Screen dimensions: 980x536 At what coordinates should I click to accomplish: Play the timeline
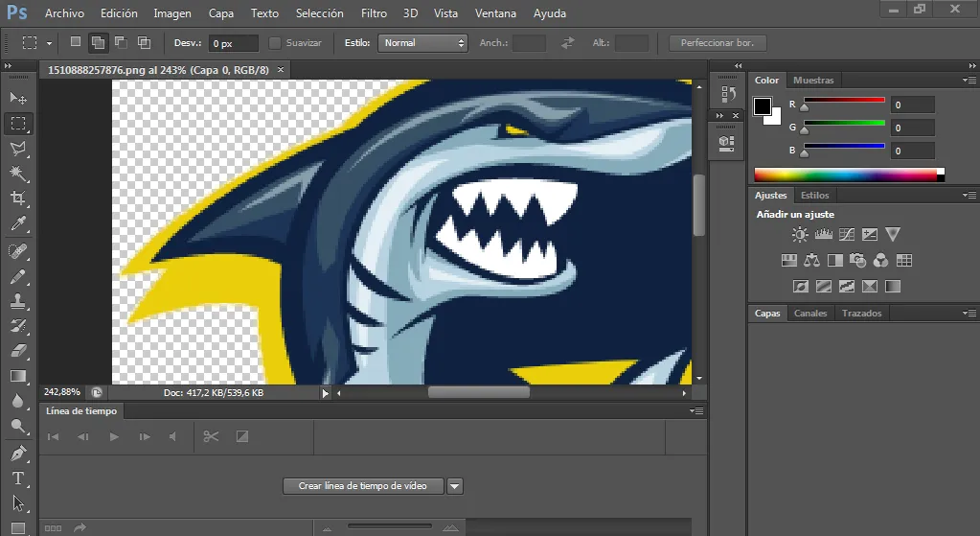pyautogui.click(x=114, y=436)
